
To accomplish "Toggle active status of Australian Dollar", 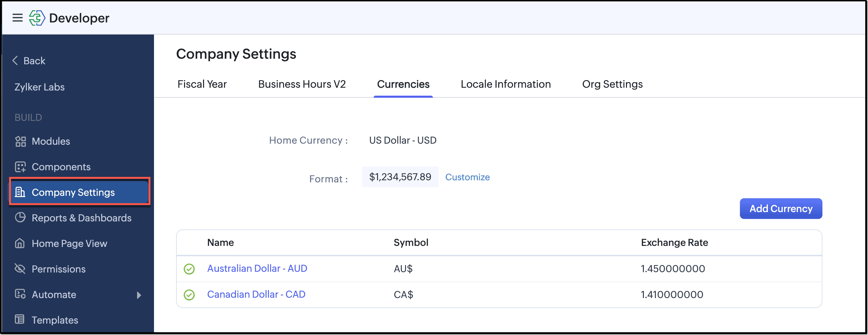I will [189, 269].
